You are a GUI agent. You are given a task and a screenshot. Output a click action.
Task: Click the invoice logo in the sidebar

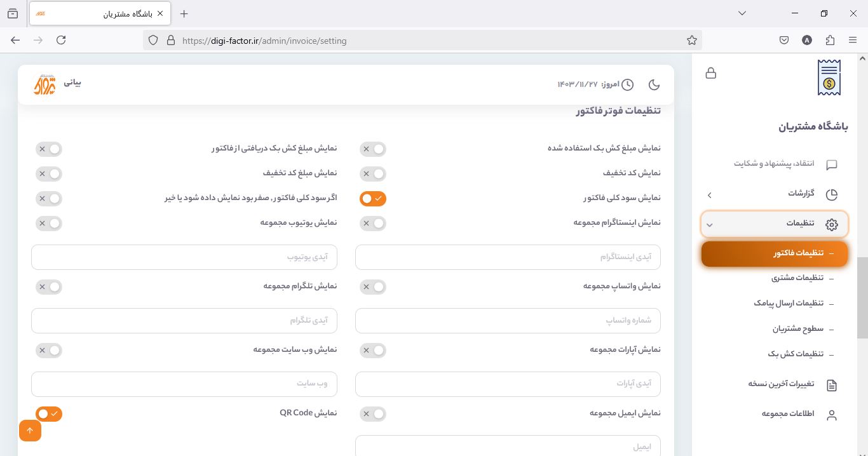829,78
